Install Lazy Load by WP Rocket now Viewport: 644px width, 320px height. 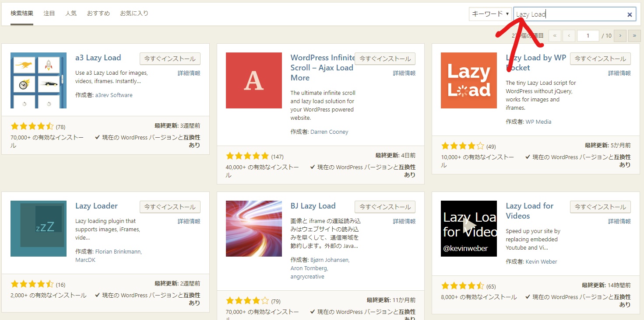[600, 59]
